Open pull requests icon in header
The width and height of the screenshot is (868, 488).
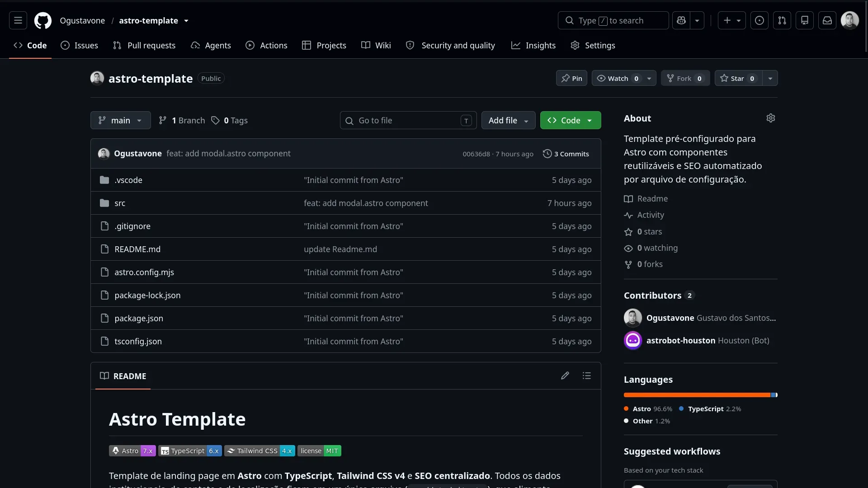[x=782, y=20]
